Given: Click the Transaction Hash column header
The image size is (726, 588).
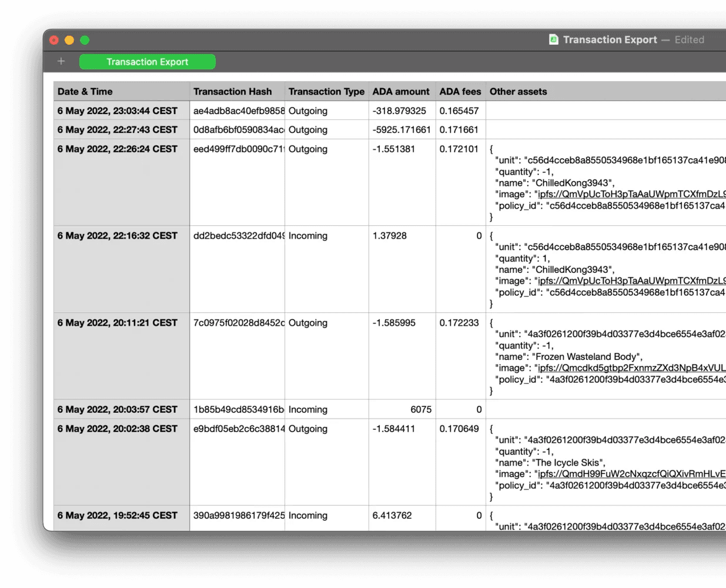Looking at the screenshot, I should [237, 92].
